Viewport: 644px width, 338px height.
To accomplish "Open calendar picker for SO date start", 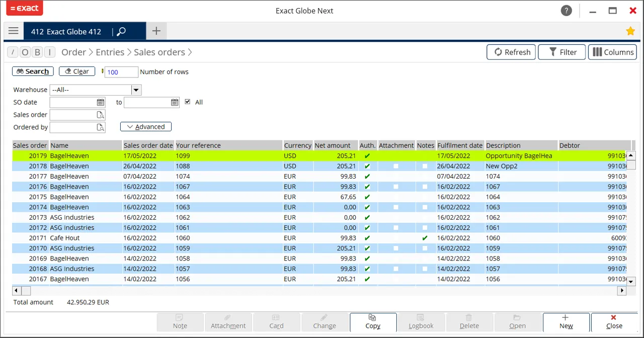I will coord(101,102).
